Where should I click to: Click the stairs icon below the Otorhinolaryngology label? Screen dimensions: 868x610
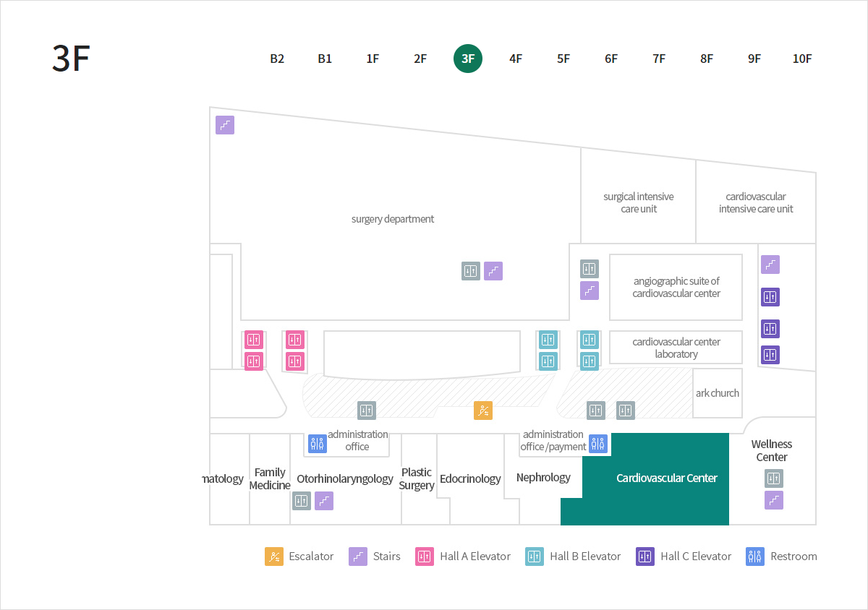pyautogui.click(x=324, y=500)
